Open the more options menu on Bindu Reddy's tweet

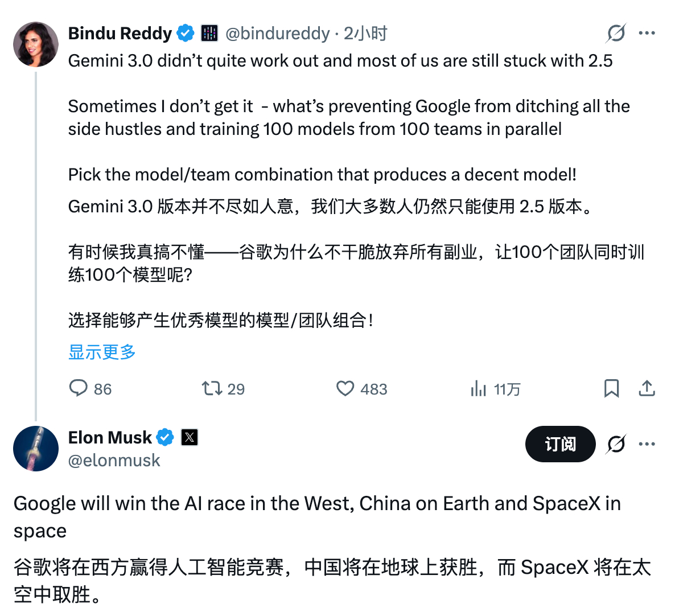[647, 33]
